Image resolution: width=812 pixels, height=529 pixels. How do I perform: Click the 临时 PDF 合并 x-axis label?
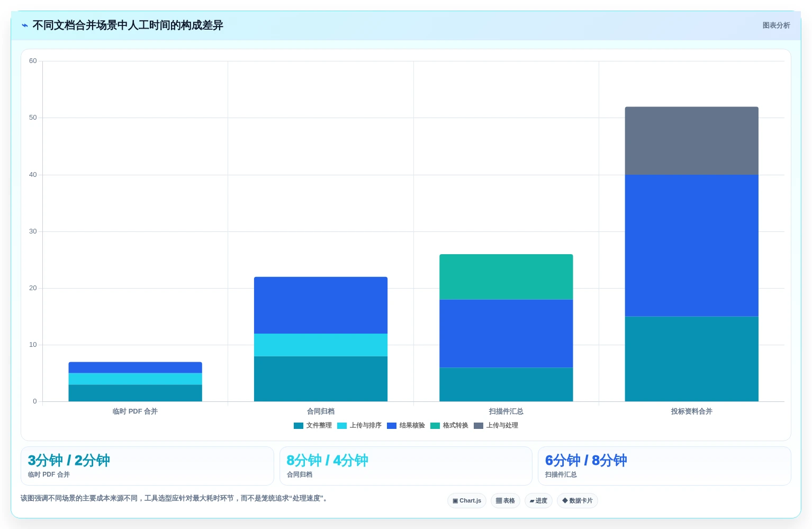click(x=135, y=411)
